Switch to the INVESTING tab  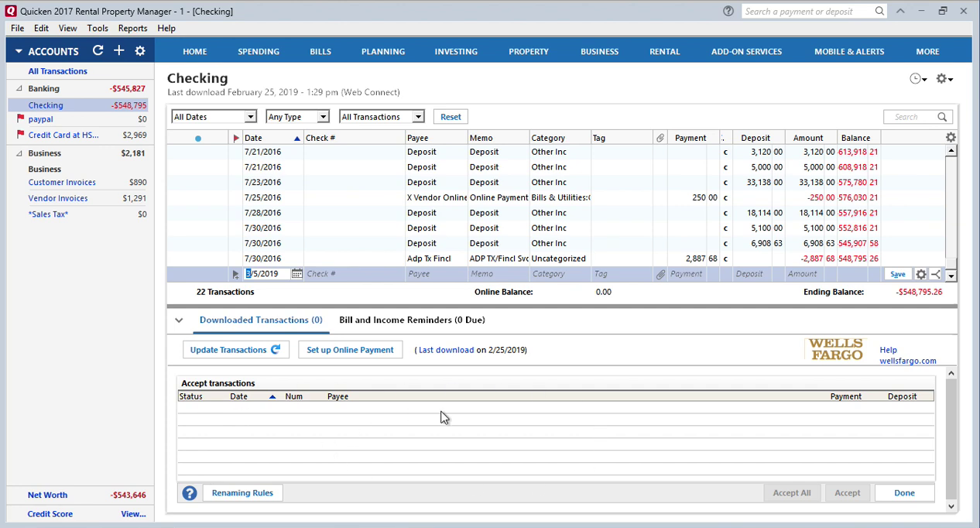[x=456, y=52]
